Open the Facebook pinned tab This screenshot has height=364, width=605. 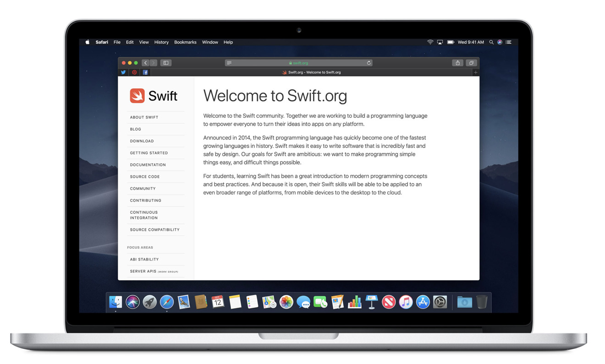tap(145, 72)
